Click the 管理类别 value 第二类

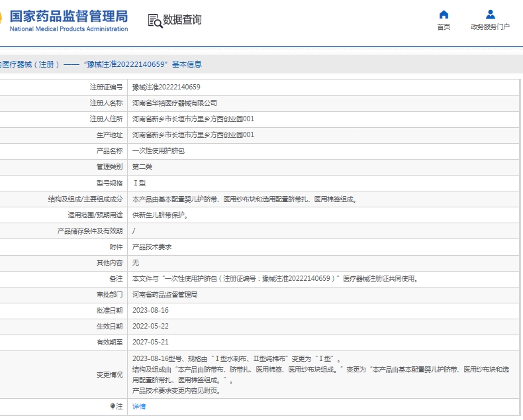pyautogui.click(x=142, y=166)
